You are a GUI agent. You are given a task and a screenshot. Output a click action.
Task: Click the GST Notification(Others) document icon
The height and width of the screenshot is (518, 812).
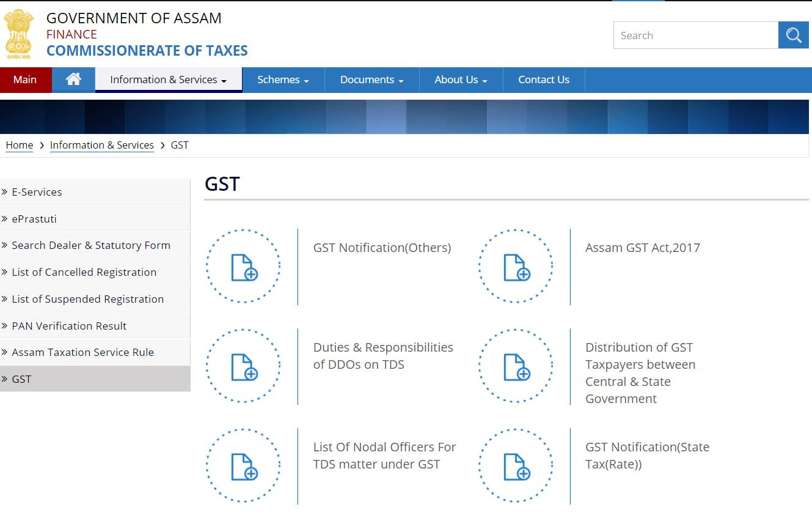coord(243,267)
